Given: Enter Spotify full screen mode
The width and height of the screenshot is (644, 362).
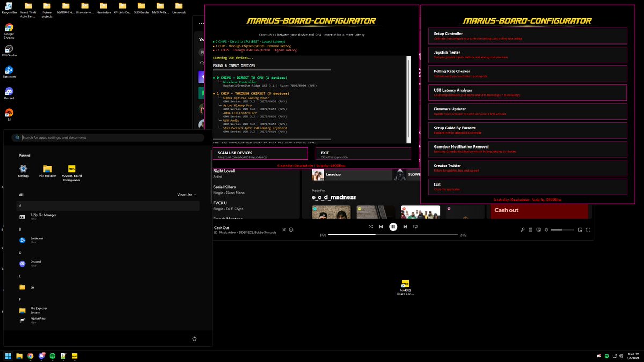Looking at the screenshot, I should pos(588,230).
